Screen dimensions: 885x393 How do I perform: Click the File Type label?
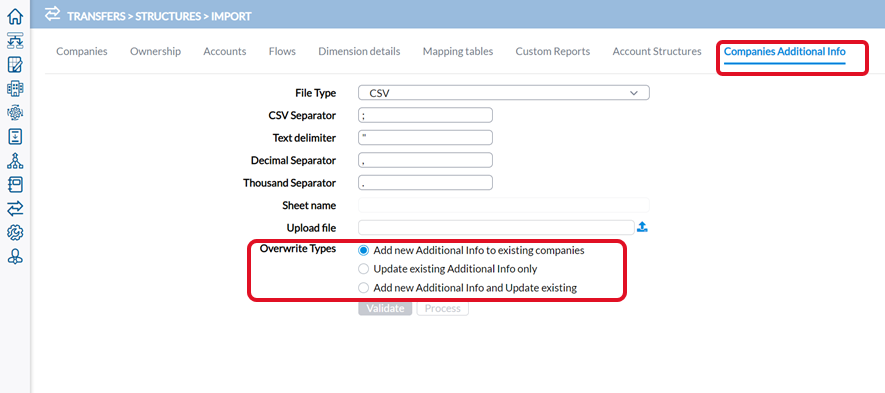(316, 93)
